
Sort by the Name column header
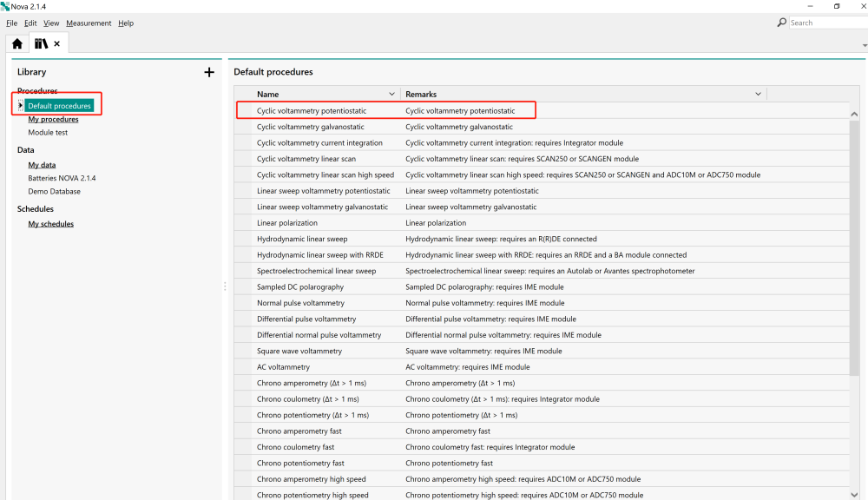pos(268,94)
